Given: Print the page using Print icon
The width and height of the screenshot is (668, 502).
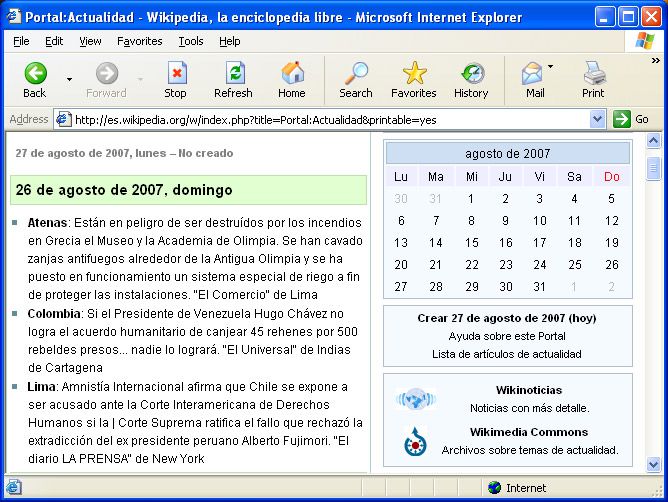Looking at the screenshot, I should 593,74.
